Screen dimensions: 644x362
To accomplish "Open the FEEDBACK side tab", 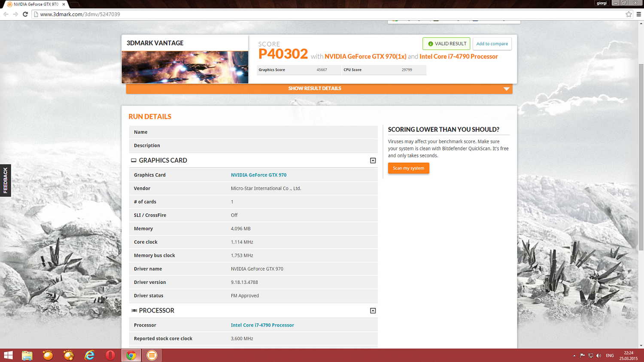I will [x=5, y=180].
